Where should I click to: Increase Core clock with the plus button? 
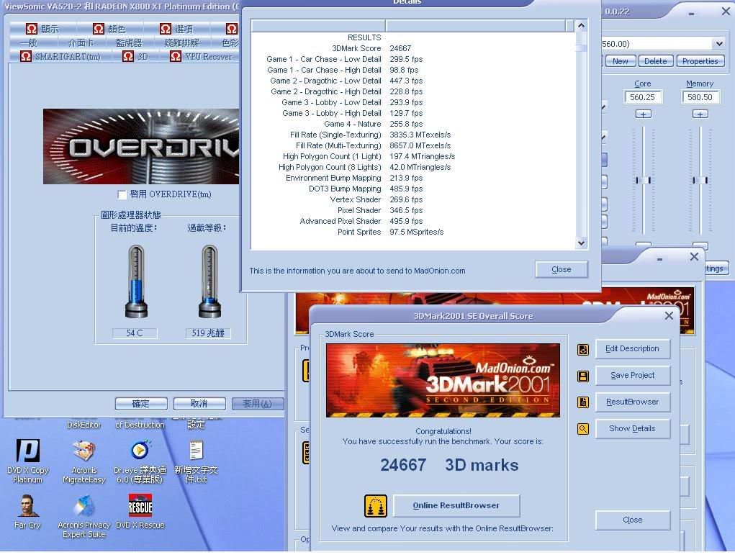click(x=643, y=114)
